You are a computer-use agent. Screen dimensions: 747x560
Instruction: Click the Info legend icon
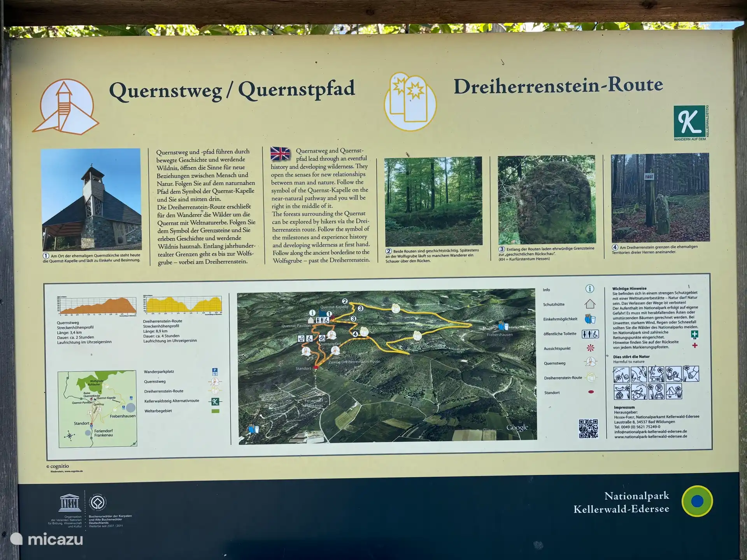(x=590, y=289)
